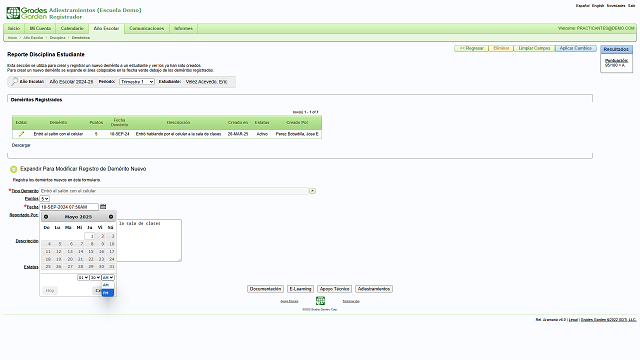Click the Puntos column header
Screen dimensions: 640x360
96,122
